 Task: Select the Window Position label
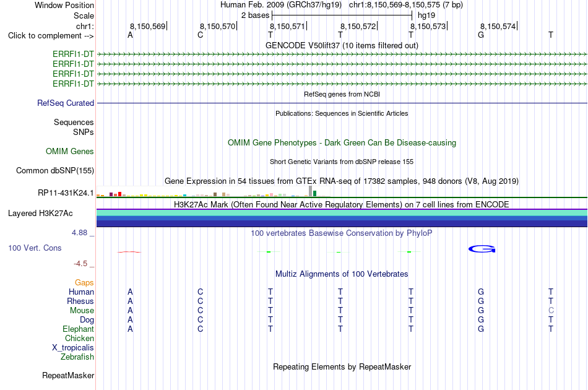(x=64, y=5)
